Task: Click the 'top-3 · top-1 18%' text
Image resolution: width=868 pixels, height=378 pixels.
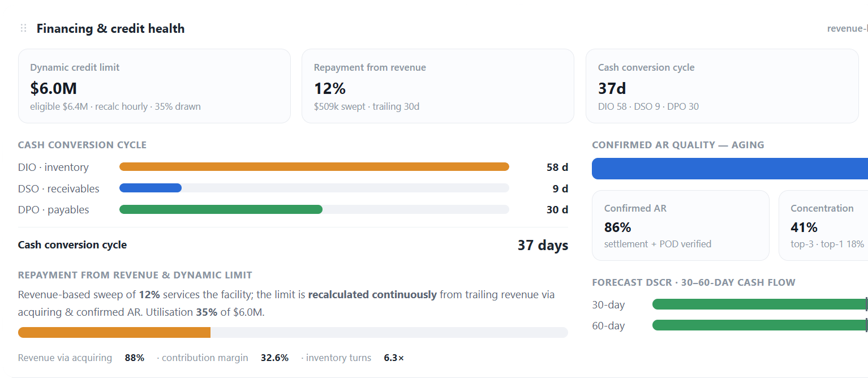Action: coord(827,244)
